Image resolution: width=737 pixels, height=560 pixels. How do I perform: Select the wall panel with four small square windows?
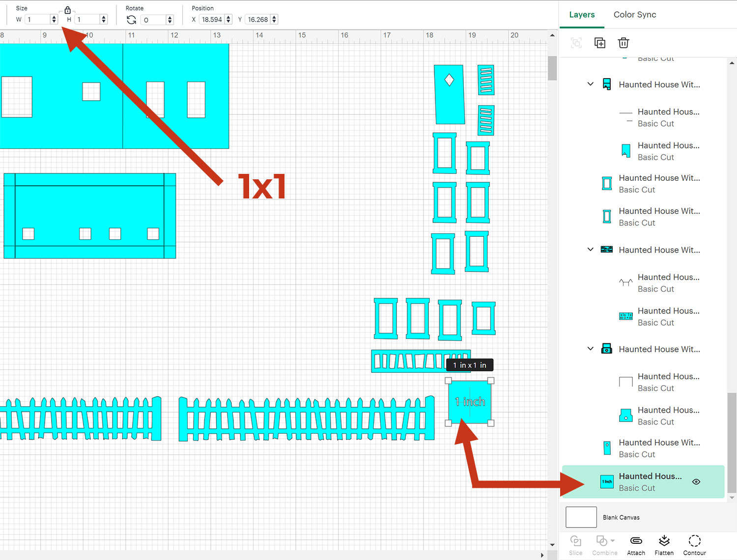tap(90, 216)
